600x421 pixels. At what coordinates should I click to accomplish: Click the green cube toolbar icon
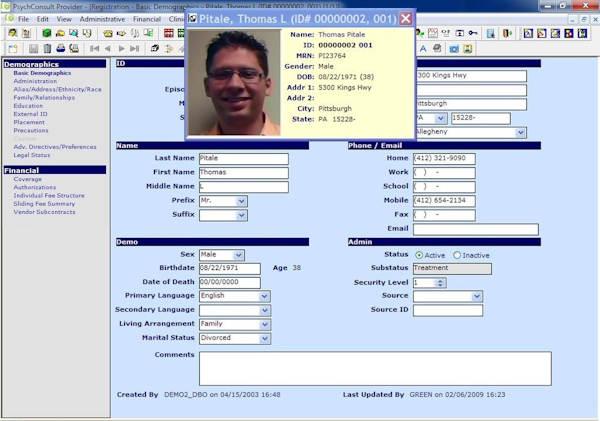(x=47, y=33)
